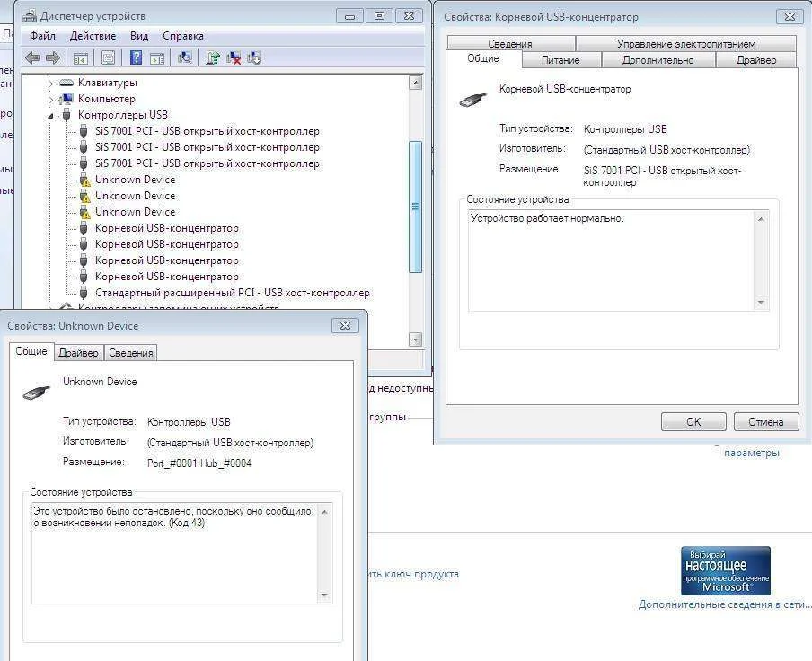This screenshot has height=661, width=812.
Task: Toggle the console tree pane toolbar icon
Action: (80, 58)
